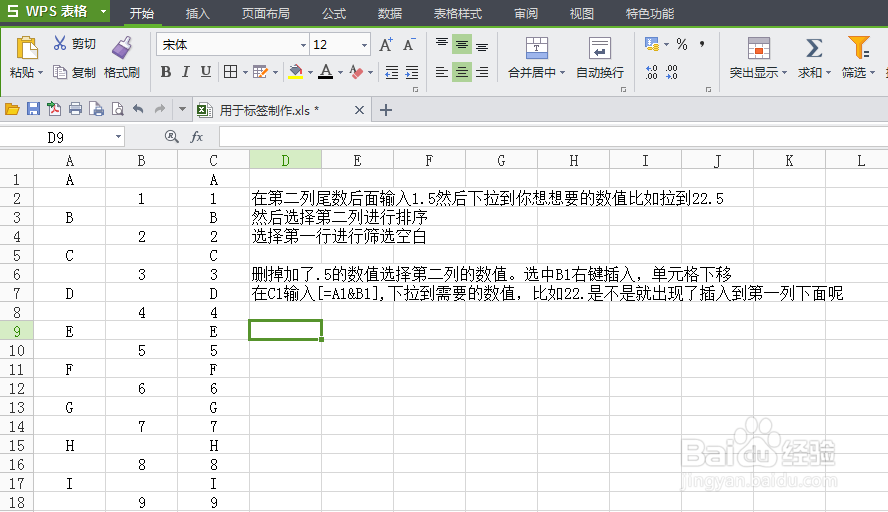
Task: Open the font size dropdown
Action: [364, 45]
